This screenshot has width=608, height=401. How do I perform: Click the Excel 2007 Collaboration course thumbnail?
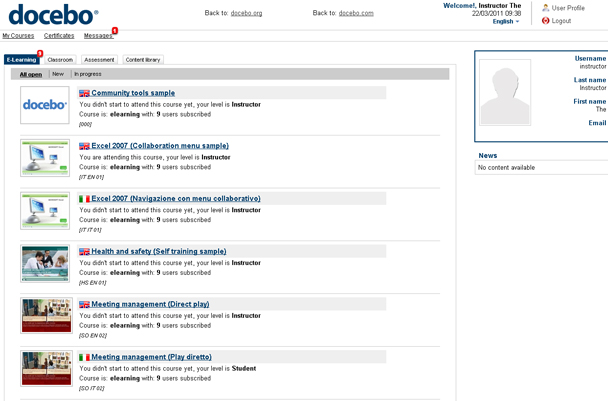pos(45,158)
